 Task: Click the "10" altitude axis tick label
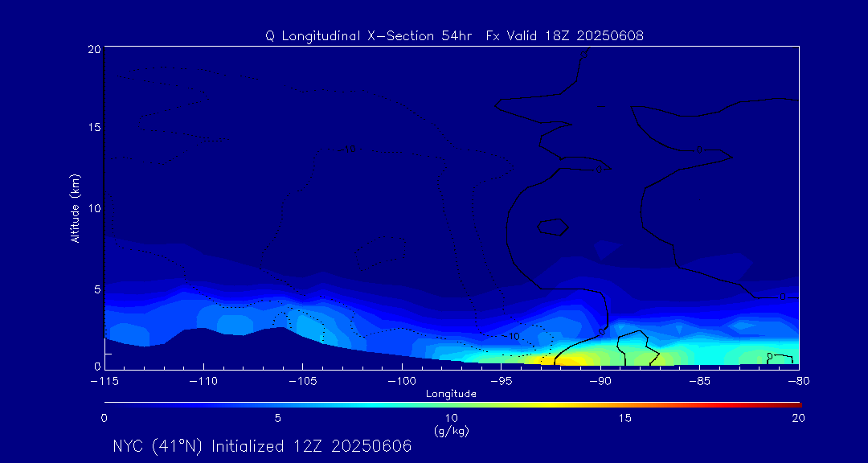tap(94, 208)
